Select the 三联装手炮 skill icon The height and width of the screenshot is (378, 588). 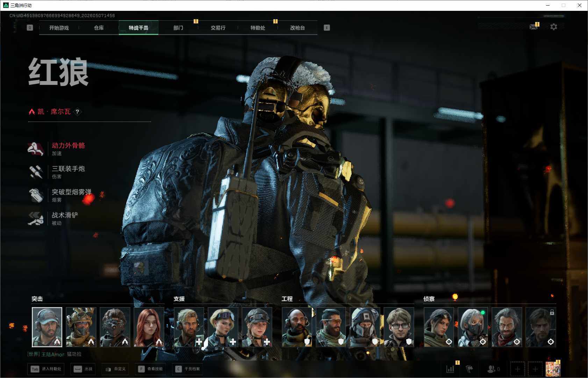pos(36,172)
